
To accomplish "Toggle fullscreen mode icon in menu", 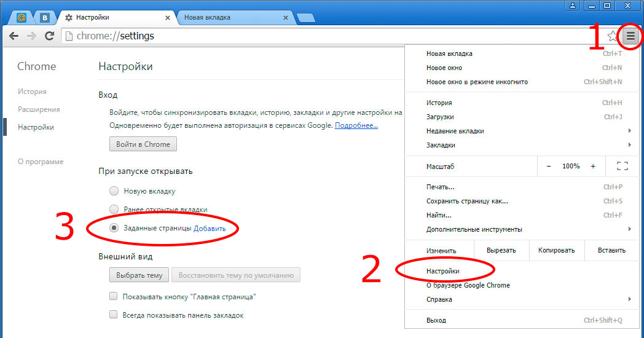I will click(622, 166).
